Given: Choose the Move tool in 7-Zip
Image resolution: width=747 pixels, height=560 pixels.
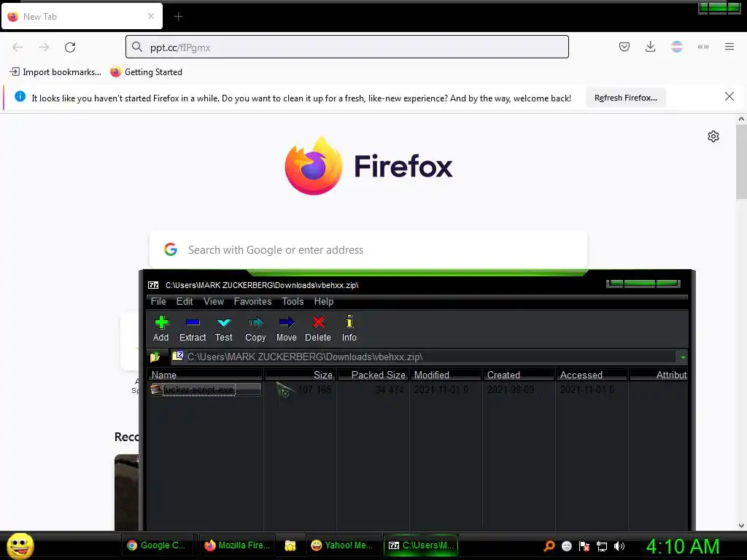Looking at the screenshot, I should [286, 329].
